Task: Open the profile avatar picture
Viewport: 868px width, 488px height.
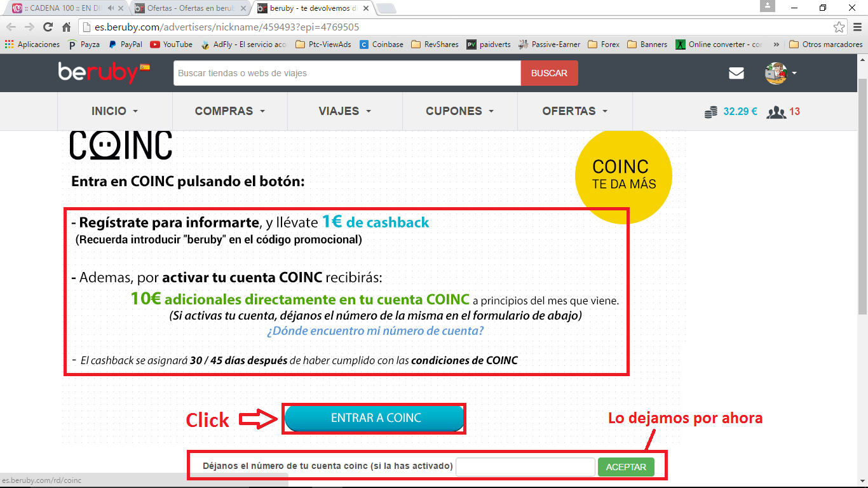Action: [776, 72]
